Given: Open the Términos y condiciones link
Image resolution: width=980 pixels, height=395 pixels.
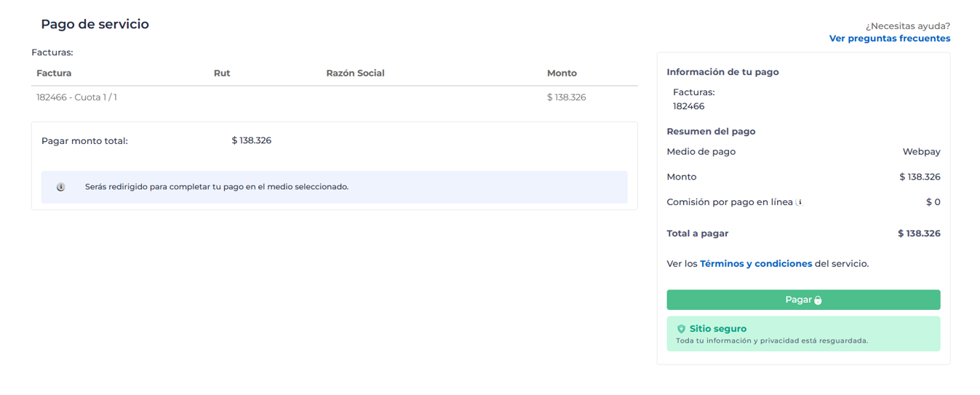Looking at the screenshot, I should click(x=755, y=263).
